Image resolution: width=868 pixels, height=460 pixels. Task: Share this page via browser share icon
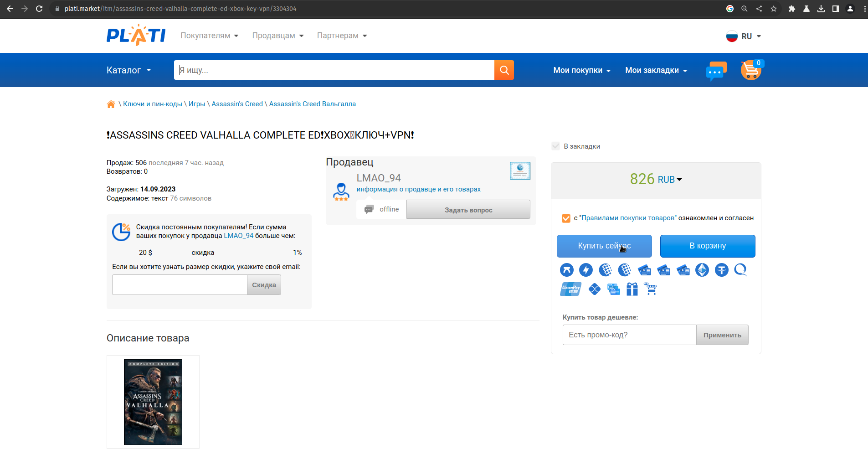759,9
